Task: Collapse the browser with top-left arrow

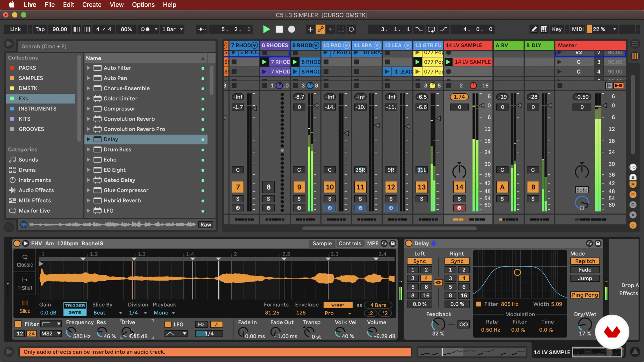Action: click(9, 44)
